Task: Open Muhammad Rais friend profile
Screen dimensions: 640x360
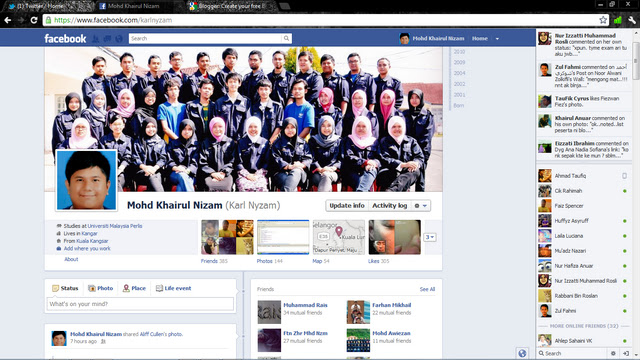Action: pyautogui.click(x=305, y=305)
